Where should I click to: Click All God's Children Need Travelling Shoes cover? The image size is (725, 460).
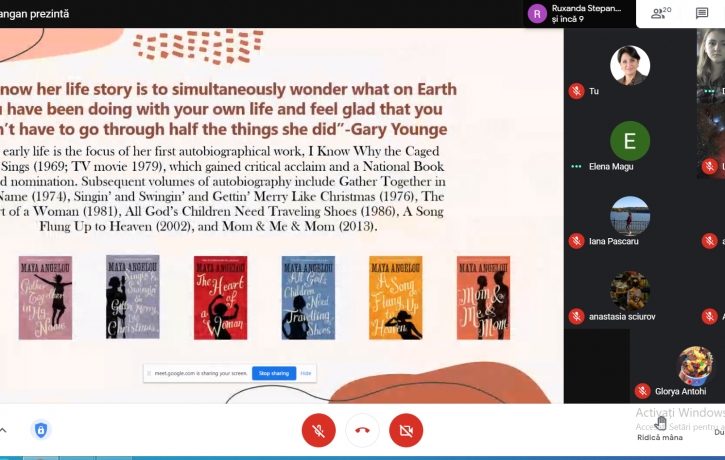click(308, 298)
